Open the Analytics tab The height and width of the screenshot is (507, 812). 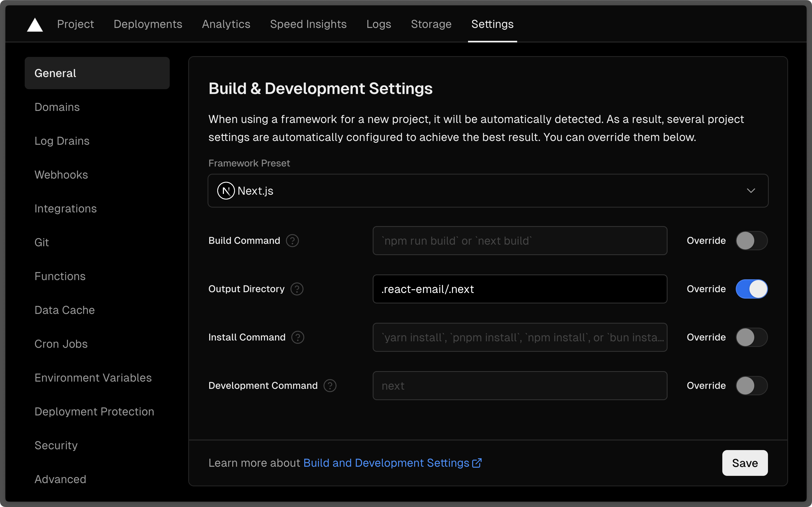click(x=226, y=24)
